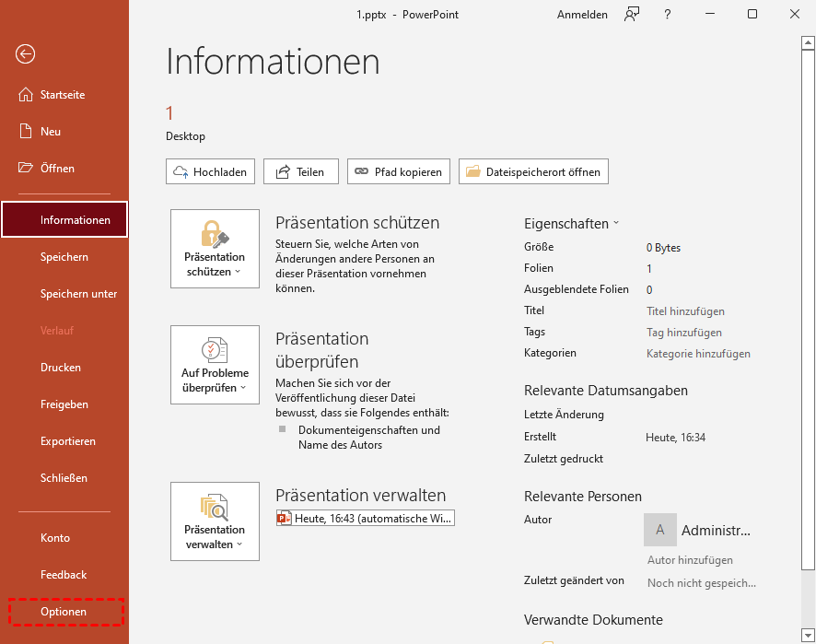
Task: Click the magnifier documents icon on Präsentation verwalten
Action: click(x=215, y=507)
